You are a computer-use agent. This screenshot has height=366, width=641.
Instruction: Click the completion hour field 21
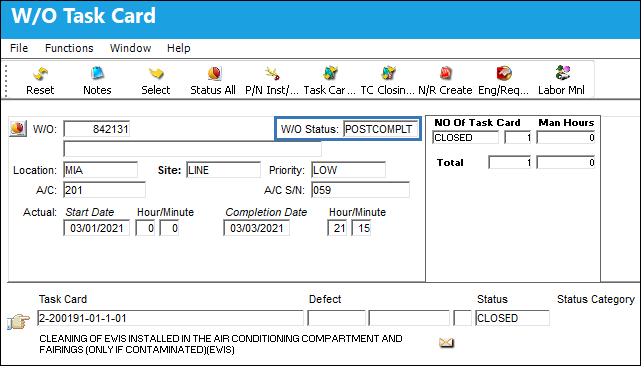pyautogui.click(x=337, y=228)
